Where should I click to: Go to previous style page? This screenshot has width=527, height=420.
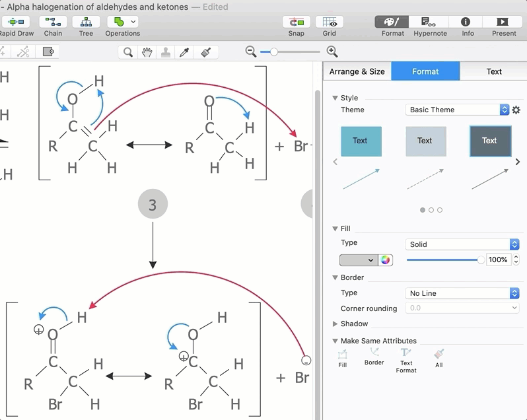(x=335, y=162)
